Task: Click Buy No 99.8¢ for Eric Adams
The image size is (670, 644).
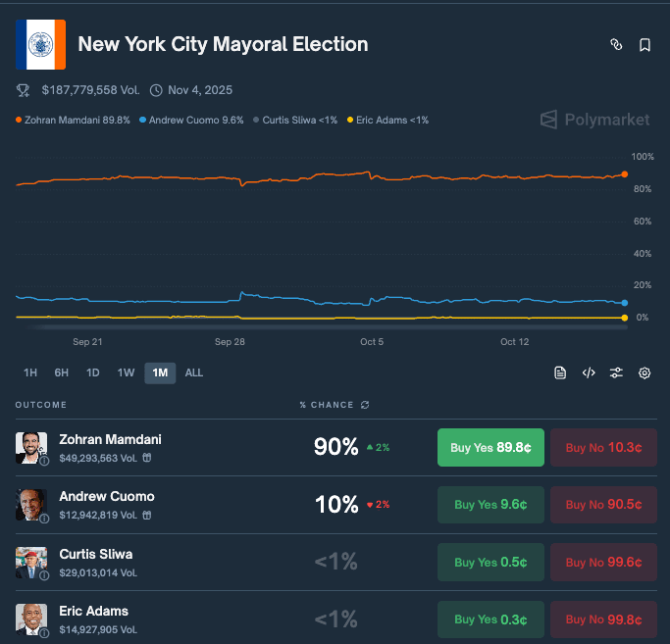Action: (603, 619)
